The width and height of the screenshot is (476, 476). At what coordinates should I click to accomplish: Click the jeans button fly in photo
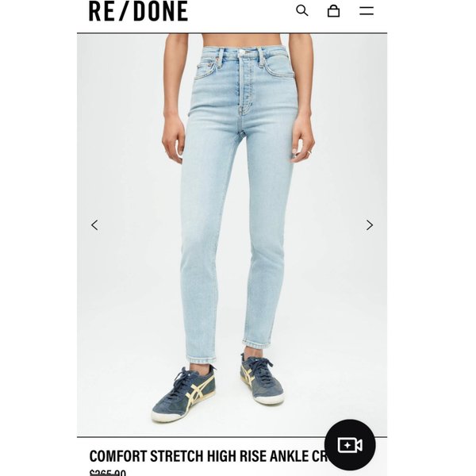pyautogui.click(x=242, y=82)
